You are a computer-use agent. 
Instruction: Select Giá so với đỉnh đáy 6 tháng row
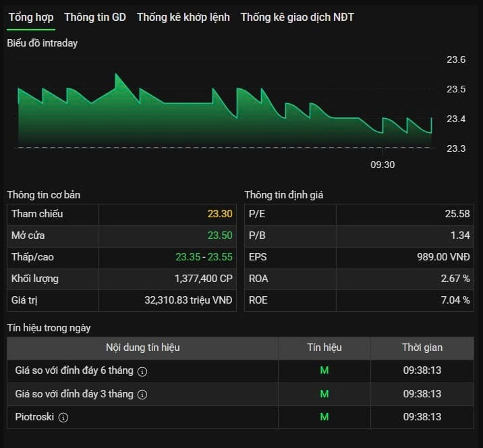pos(240,371)
